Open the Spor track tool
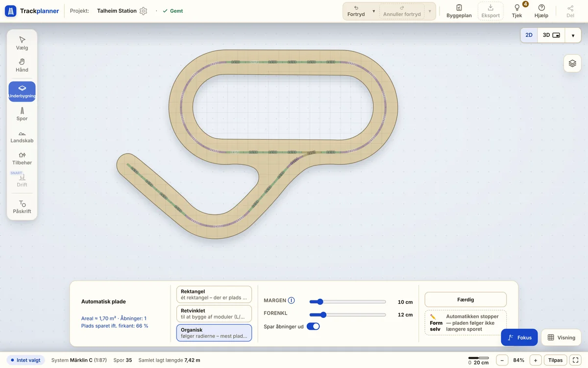 tap(22, 114)
